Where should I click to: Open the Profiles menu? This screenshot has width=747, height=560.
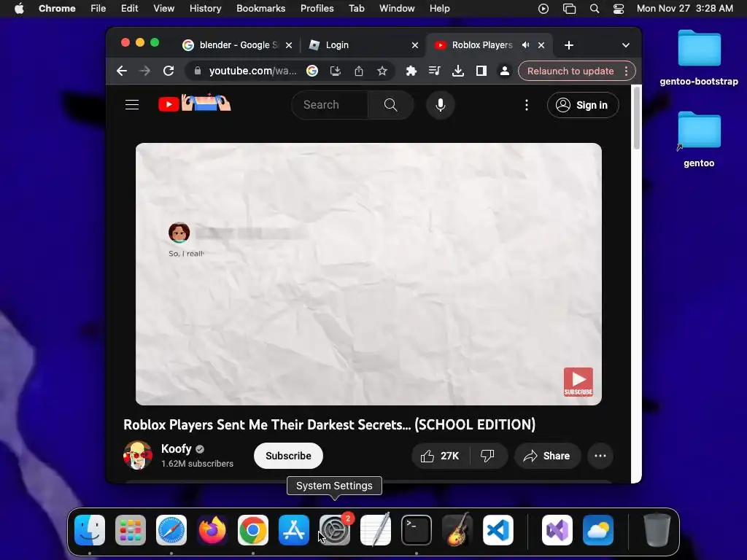[317, 9]
